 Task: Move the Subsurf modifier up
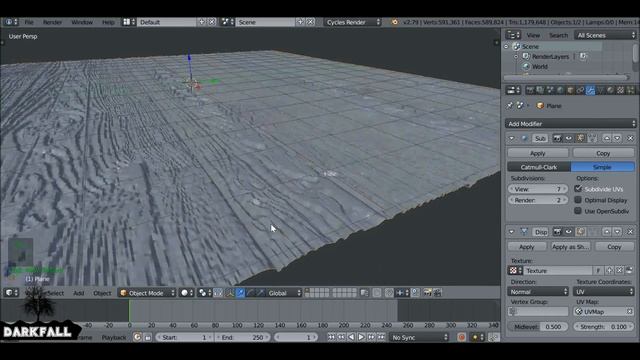(607, 138)
